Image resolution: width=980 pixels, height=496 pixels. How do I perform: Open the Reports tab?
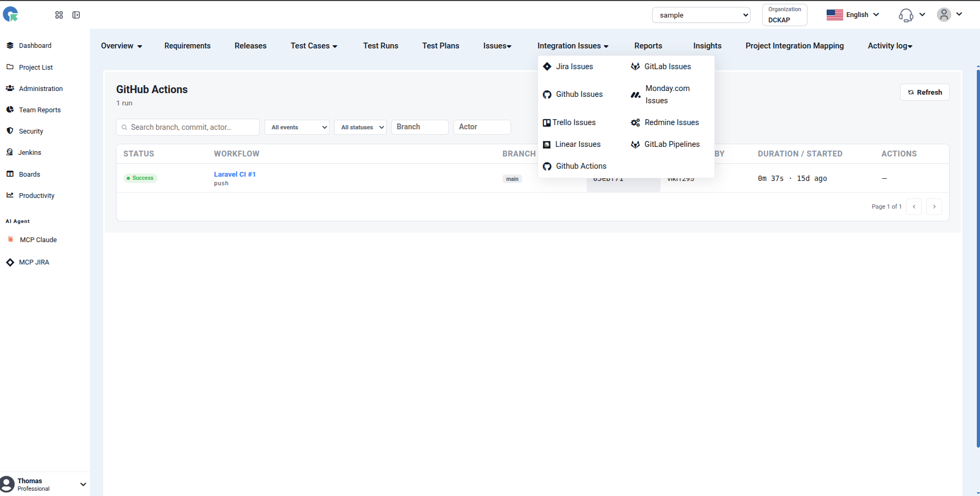pyautogui.click(x=648, y=46)
